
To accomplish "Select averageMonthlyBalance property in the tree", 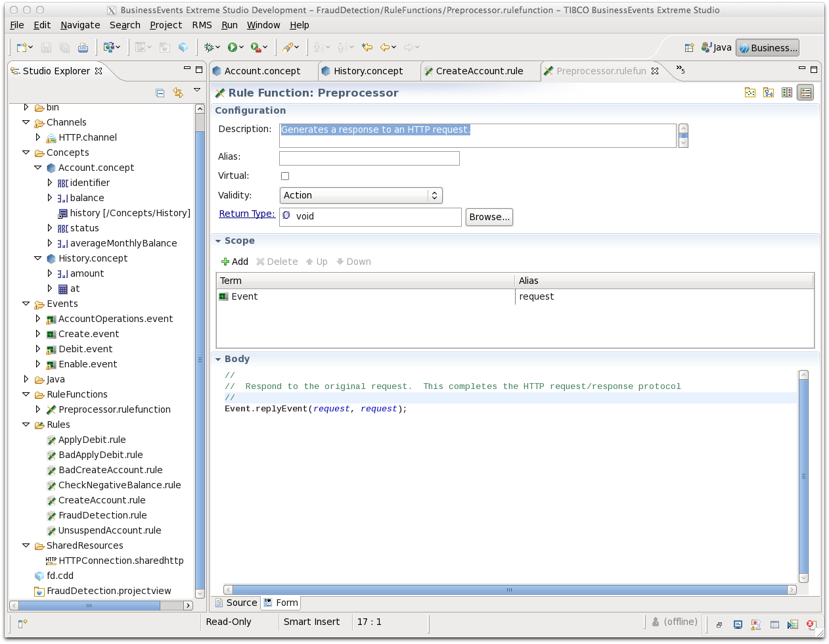I will point(123,243).
